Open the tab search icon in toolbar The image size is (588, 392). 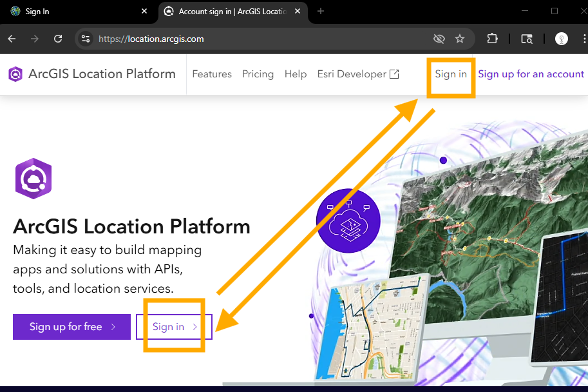click(527, 39)
